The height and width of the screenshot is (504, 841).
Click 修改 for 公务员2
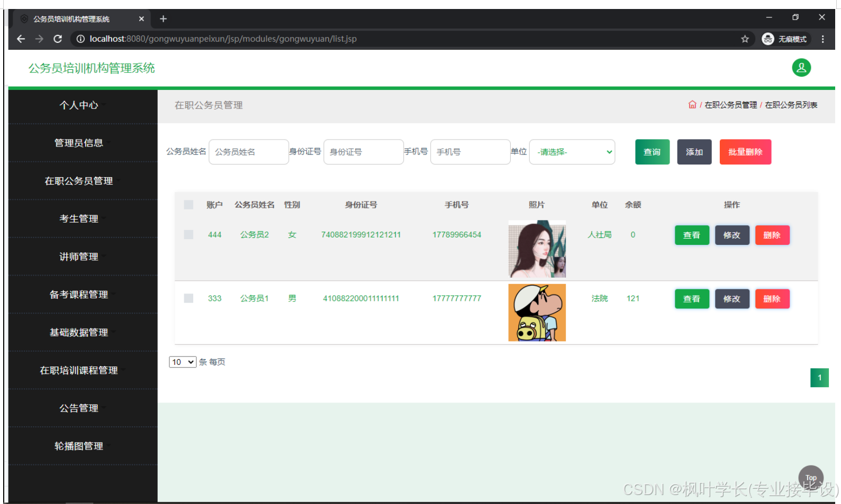[x=732, y=235]
